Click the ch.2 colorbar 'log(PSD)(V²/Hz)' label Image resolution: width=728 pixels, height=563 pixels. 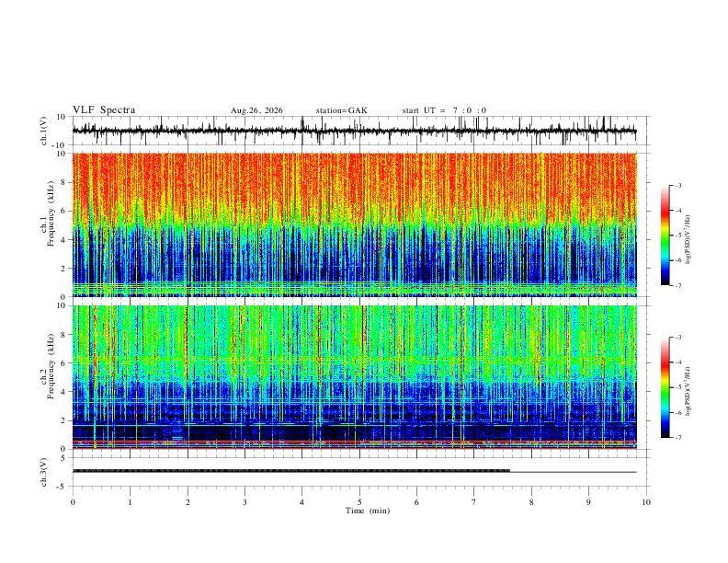[688, 392]
